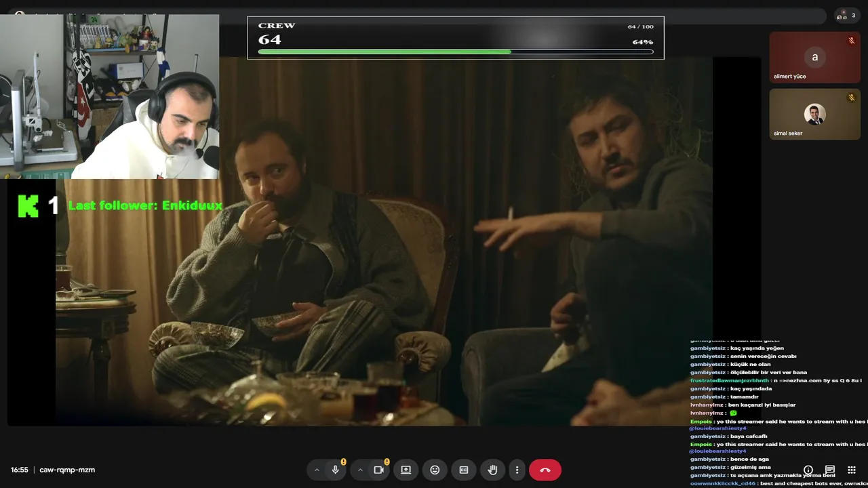Click chat message 'senin vereceğin cevabı'
This screenshot has height=488, width=868.
(764, 357)
